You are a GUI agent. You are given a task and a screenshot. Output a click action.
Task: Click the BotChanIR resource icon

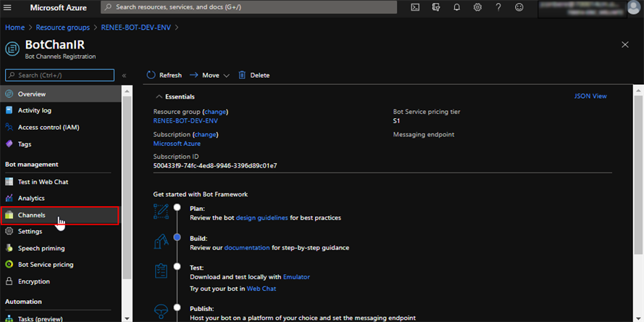pyautogui.click(x=12, y=49)
